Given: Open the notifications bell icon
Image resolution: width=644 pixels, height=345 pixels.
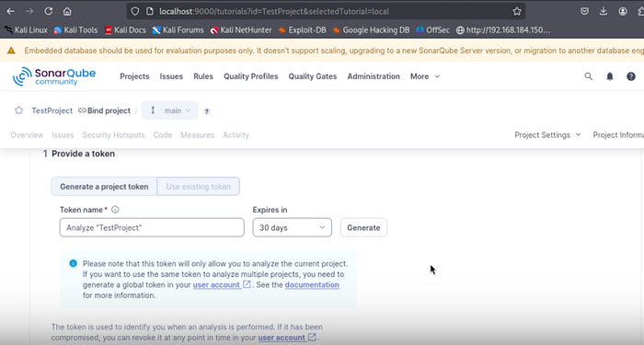Looking at the screenshot, I should point(610,76).
